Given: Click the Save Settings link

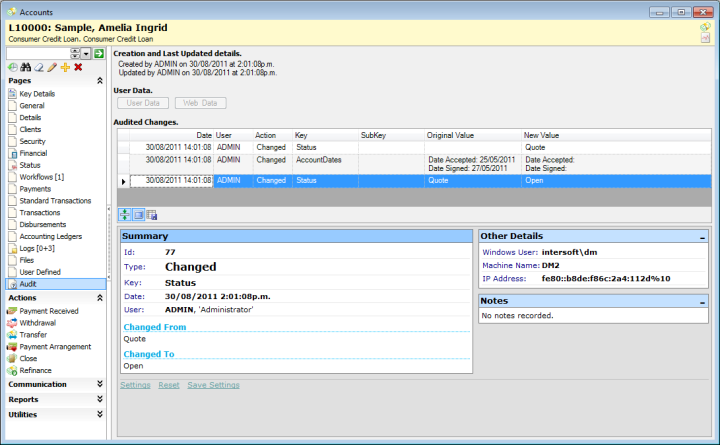Looking at the screenshot, I should pos(213,385).
